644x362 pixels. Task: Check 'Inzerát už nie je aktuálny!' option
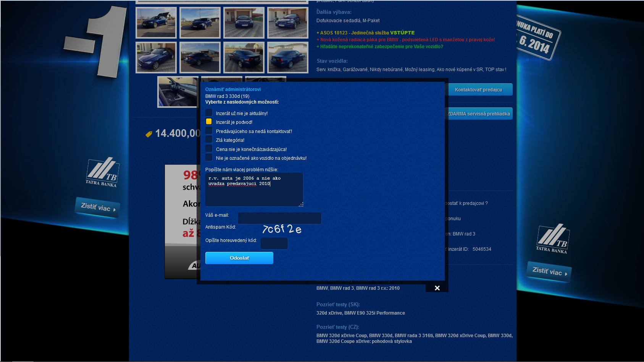(x=209, y=113)
